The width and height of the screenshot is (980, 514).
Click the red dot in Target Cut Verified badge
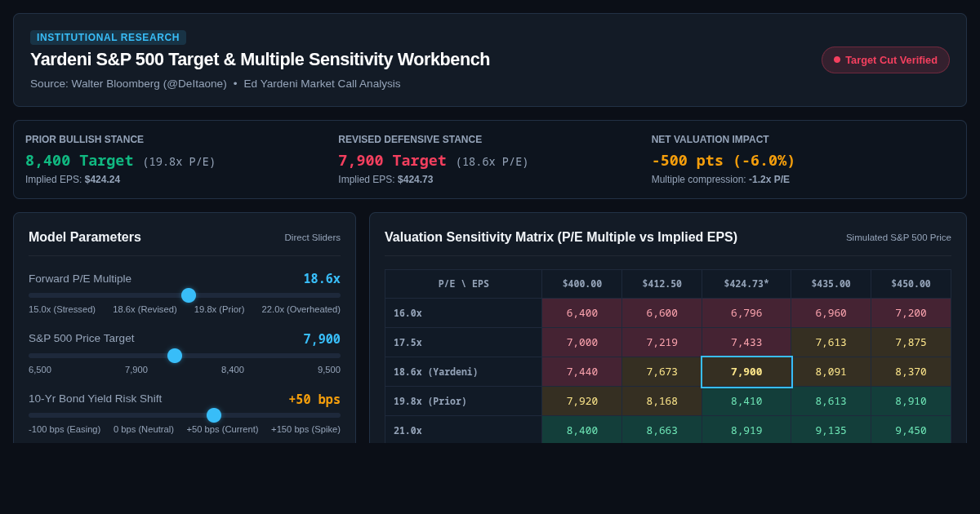pos(837,60)
